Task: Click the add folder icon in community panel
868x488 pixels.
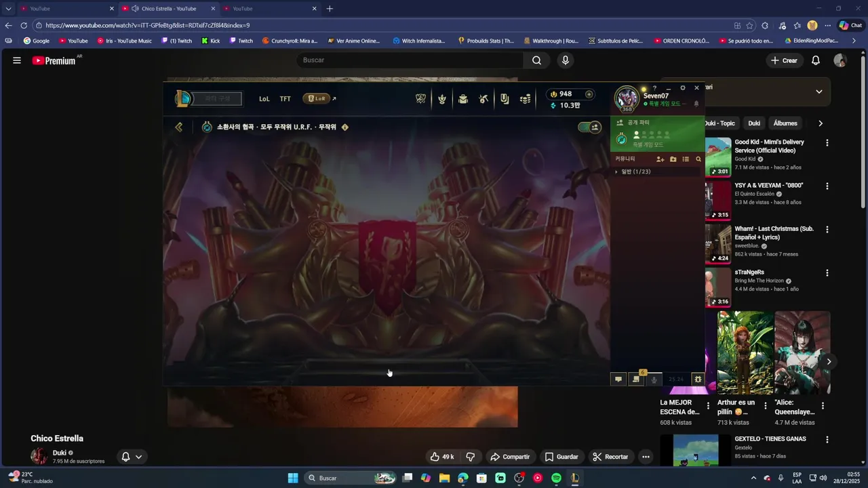Action: 673,159
